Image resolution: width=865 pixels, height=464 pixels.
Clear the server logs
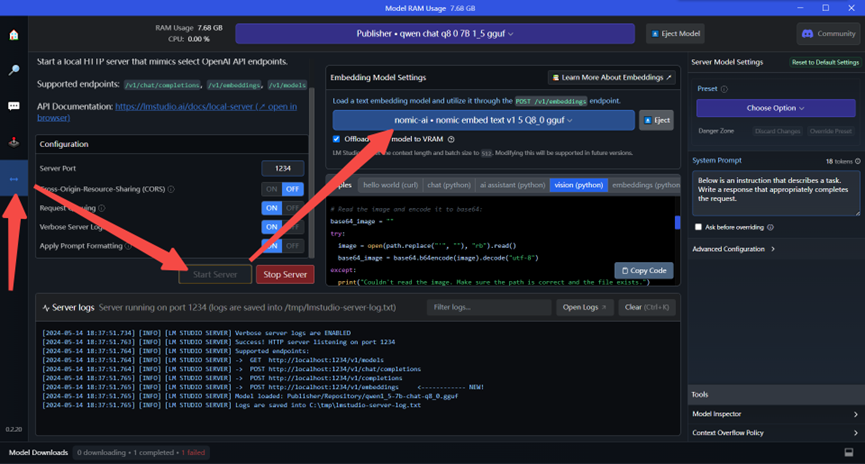click(x=647, y=307)
